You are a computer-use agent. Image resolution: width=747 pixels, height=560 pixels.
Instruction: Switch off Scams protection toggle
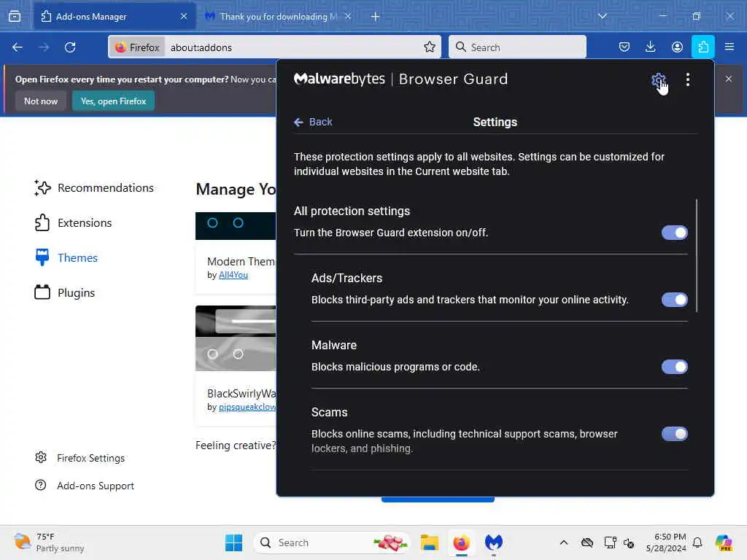pos(674,434)
